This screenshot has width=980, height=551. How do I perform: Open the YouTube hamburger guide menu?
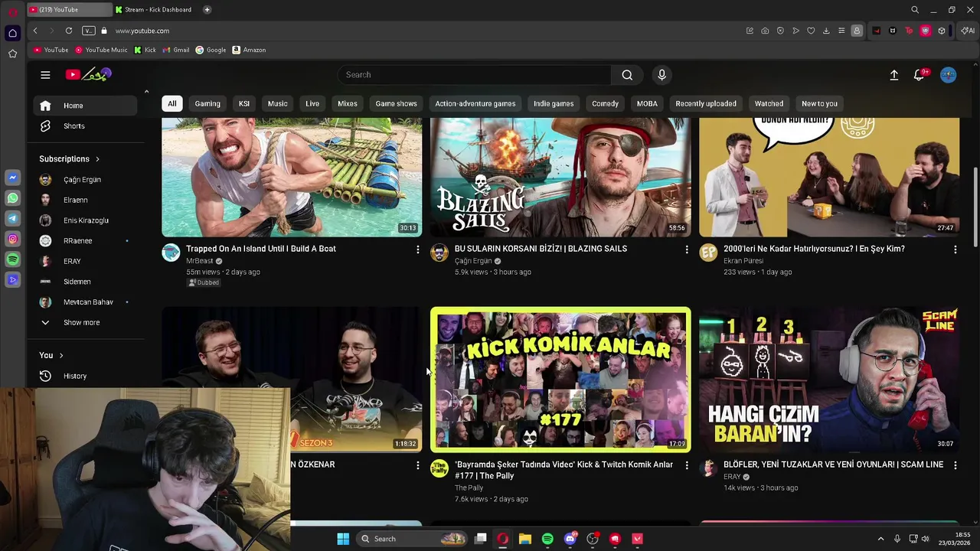[45, 74]
